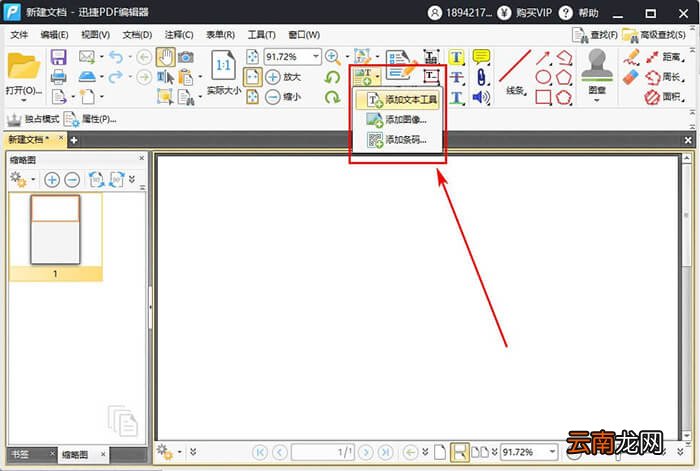Click the undo arrow icon

[x=116, y=57]
